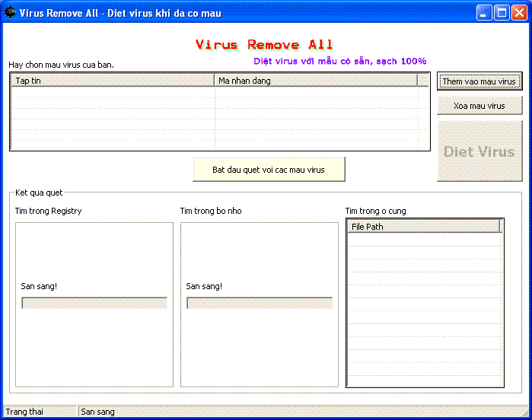Hit the large 'Diet Virus' button
532x420 pixels.
pos(479,151)
